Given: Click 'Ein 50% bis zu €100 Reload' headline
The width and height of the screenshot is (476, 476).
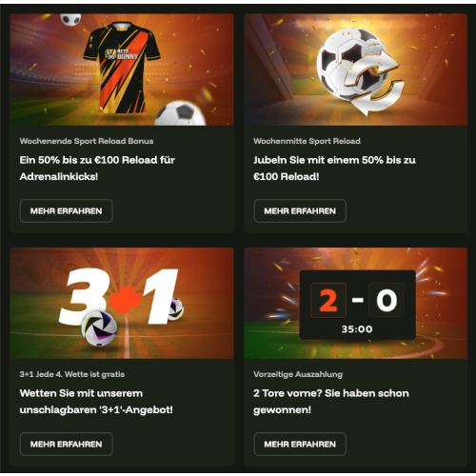Looking at the screenshot, I should click(97, 168).
